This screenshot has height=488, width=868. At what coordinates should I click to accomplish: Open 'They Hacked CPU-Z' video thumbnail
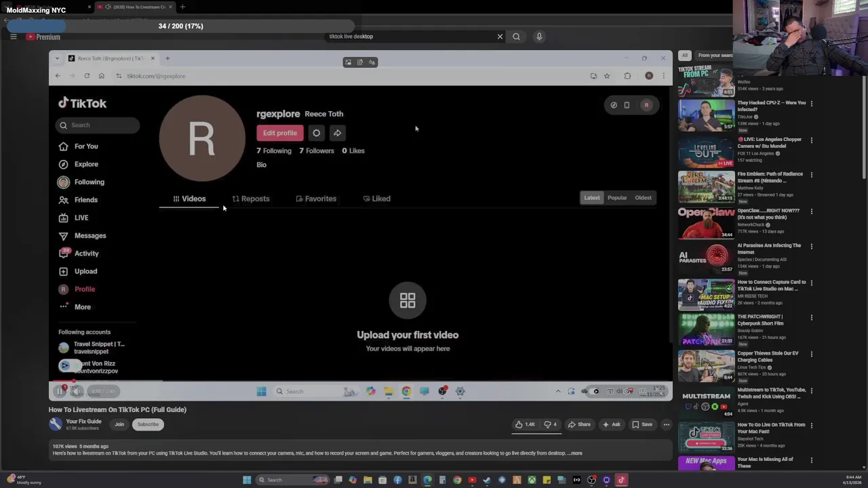706,115
